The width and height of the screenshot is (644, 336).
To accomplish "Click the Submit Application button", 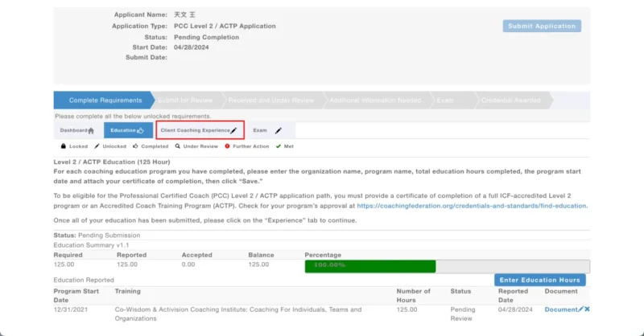I will point(542,26).
